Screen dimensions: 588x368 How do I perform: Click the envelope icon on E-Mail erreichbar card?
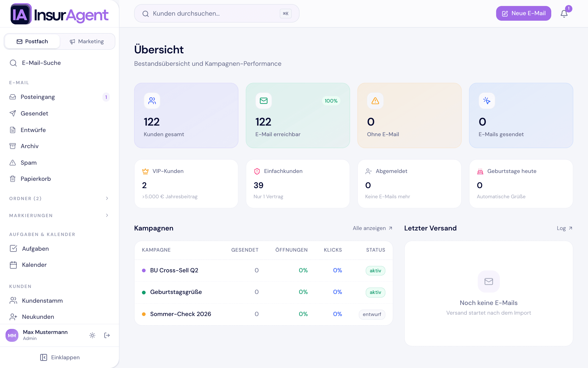click(x=264, y=101)
